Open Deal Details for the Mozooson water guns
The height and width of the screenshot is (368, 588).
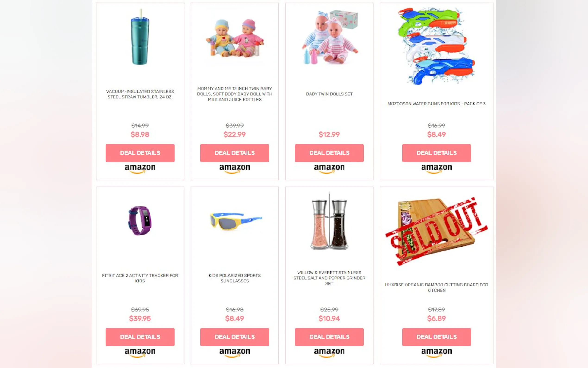(x=436, y=153)
